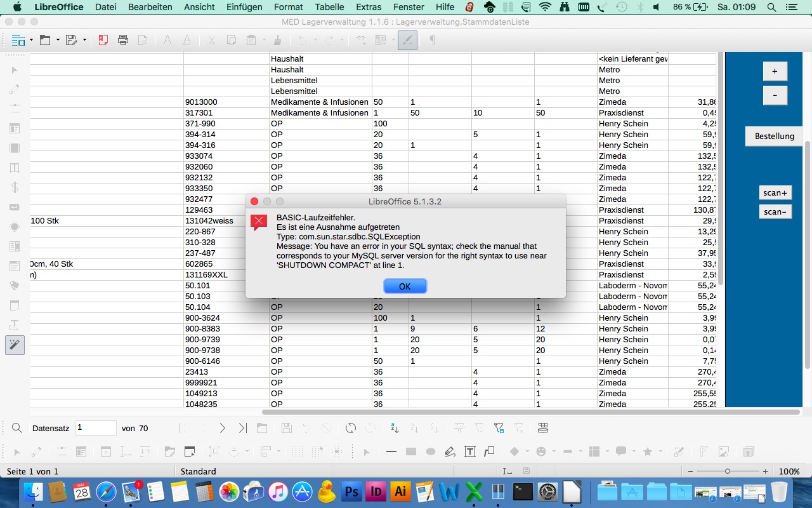This screenshot has height=508, width=812.
Task: Go to next record arrow
Action: pos(223,428)
